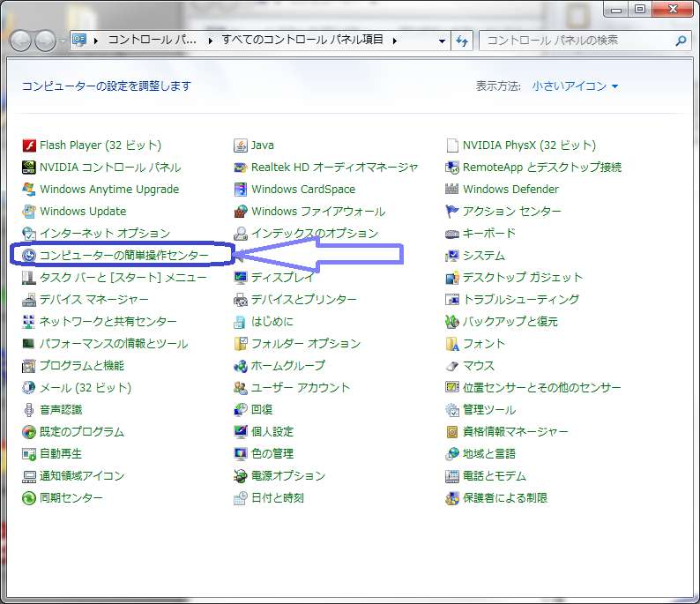Open the Java icon
The width and height of the screenshot is (700, 604).
pyautogui.click(x=241, y=145)
